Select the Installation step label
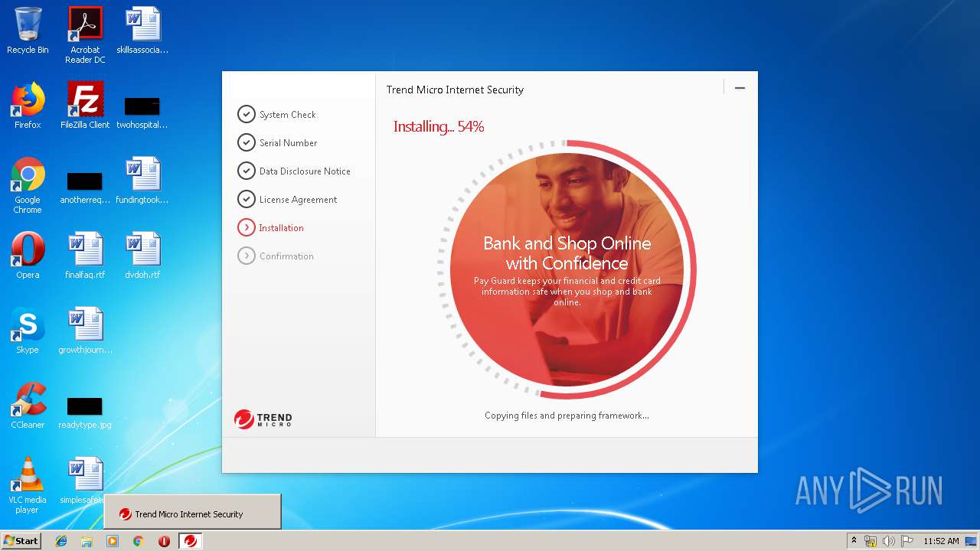 coord(281,228)
